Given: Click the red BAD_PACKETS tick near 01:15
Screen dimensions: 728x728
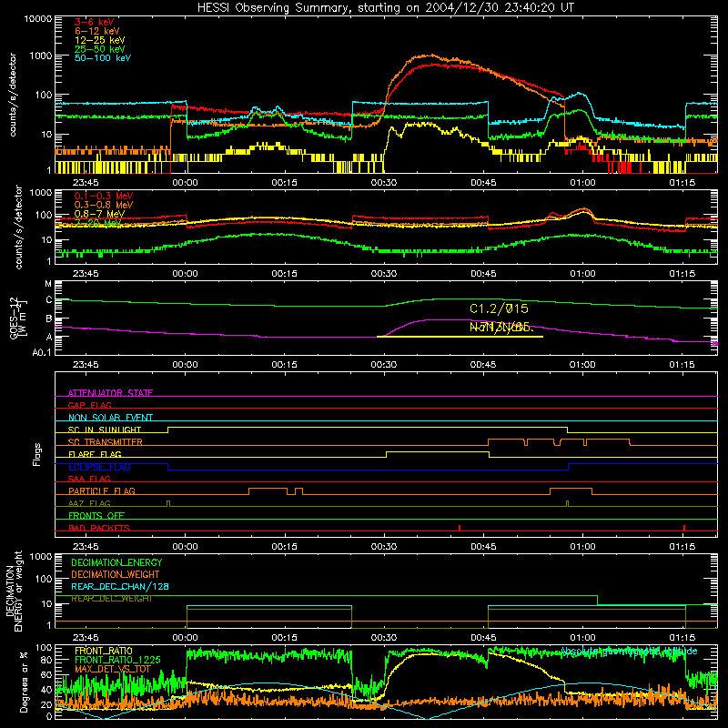Looking at the screenshot, I should (x=684, y=528).
